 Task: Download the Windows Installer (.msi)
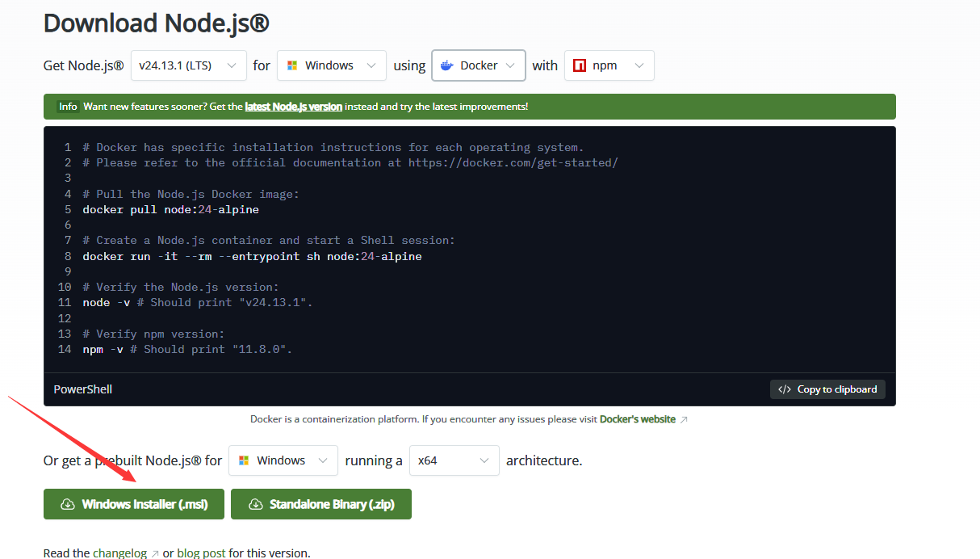tap(144, 504)
